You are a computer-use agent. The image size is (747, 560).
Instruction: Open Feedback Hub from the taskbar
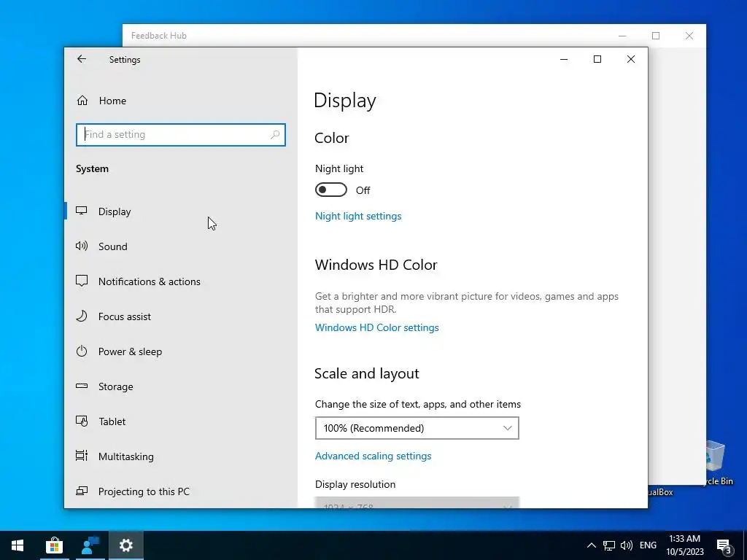(x=90, y=545)
